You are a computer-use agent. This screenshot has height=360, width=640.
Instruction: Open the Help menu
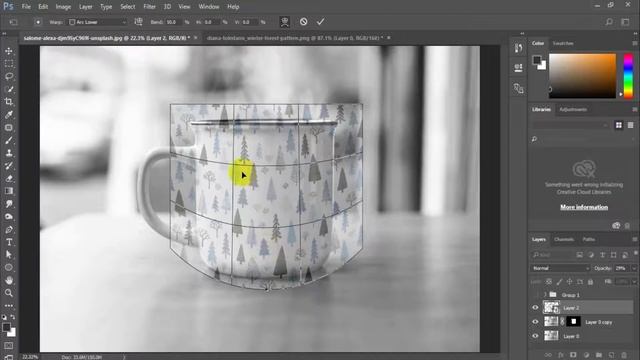click(233, 7)
